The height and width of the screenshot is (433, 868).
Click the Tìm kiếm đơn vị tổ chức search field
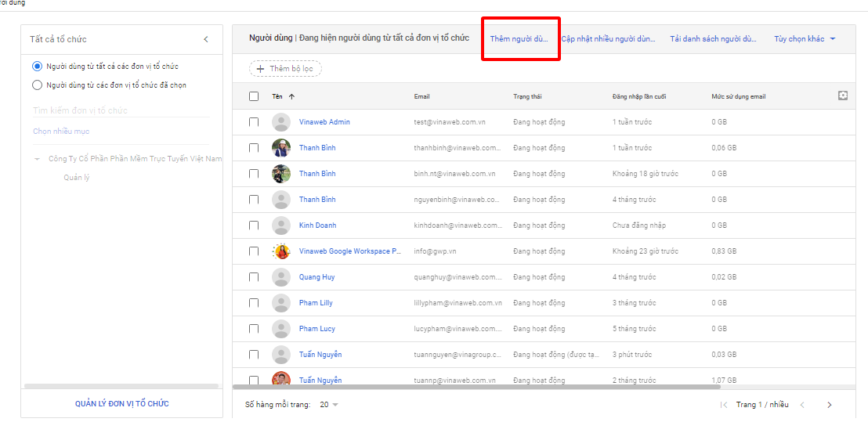[121, 110]
